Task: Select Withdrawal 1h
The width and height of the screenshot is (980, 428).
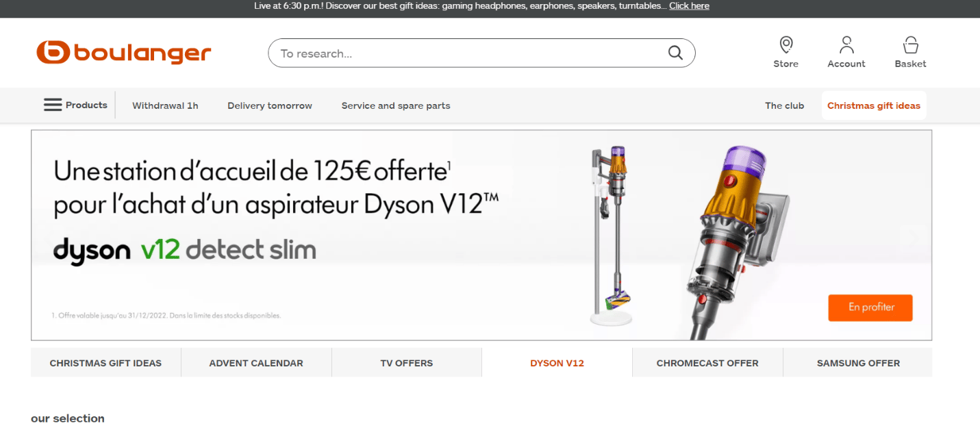Action: [165, 105]
